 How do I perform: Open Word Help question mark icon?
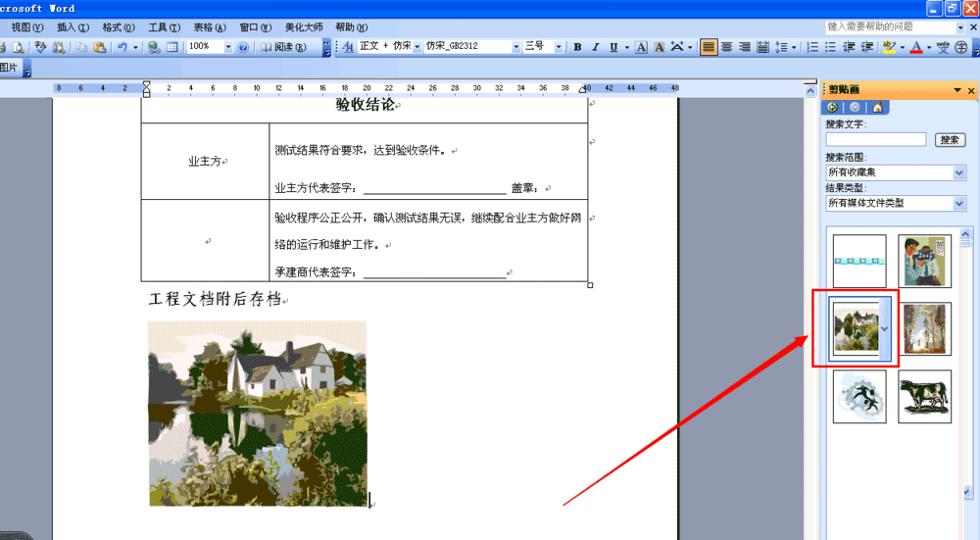243,47
